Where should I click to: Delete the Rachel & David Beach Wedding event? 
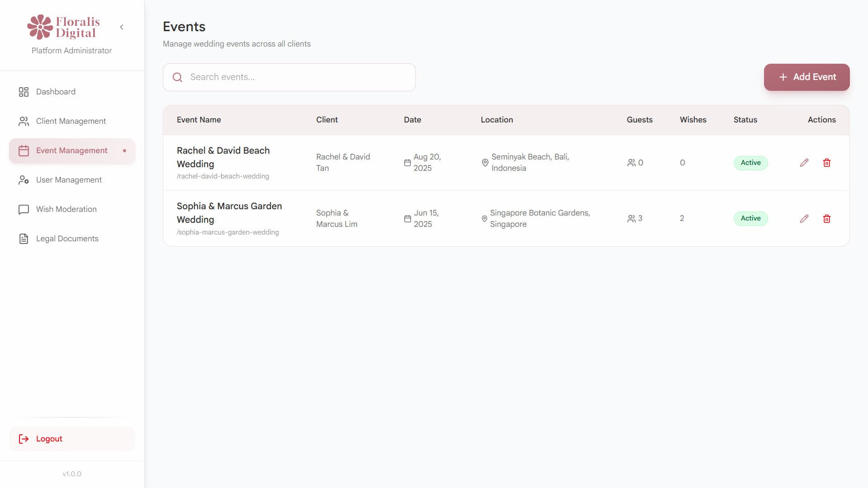826,163
